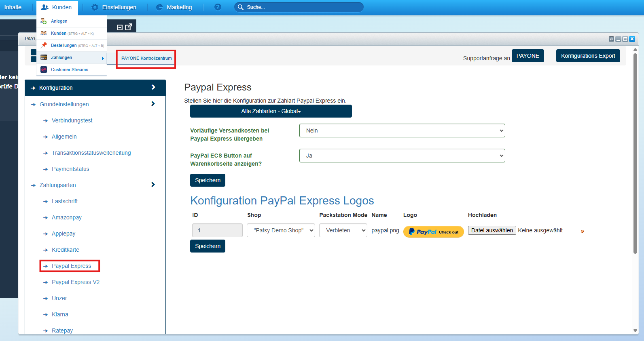Open the Alle Zahlarten - Global dropdown
This screenshot has height=341, width=644.
pos(271,111)
